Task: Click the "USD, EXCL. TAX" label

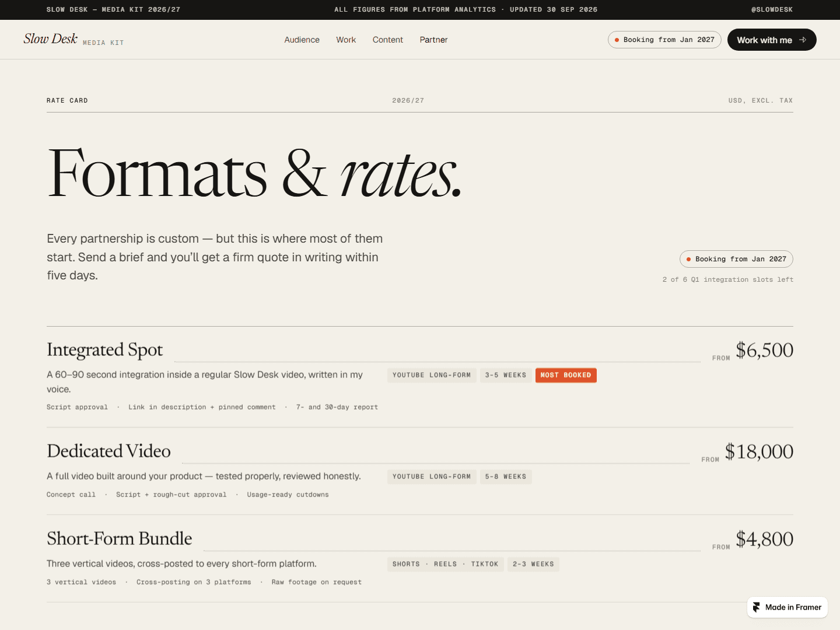Action: pos(761,100)
